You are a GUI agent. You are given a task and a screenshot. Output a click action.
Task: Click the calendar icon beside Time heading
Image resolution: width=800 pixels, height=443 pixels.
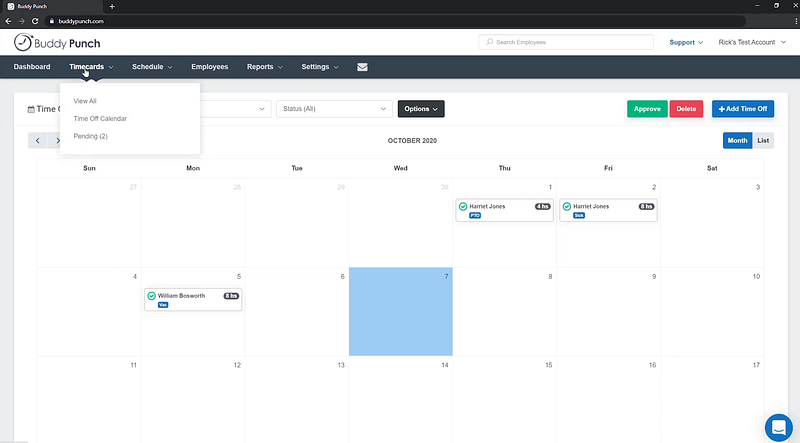coord(31,109)
